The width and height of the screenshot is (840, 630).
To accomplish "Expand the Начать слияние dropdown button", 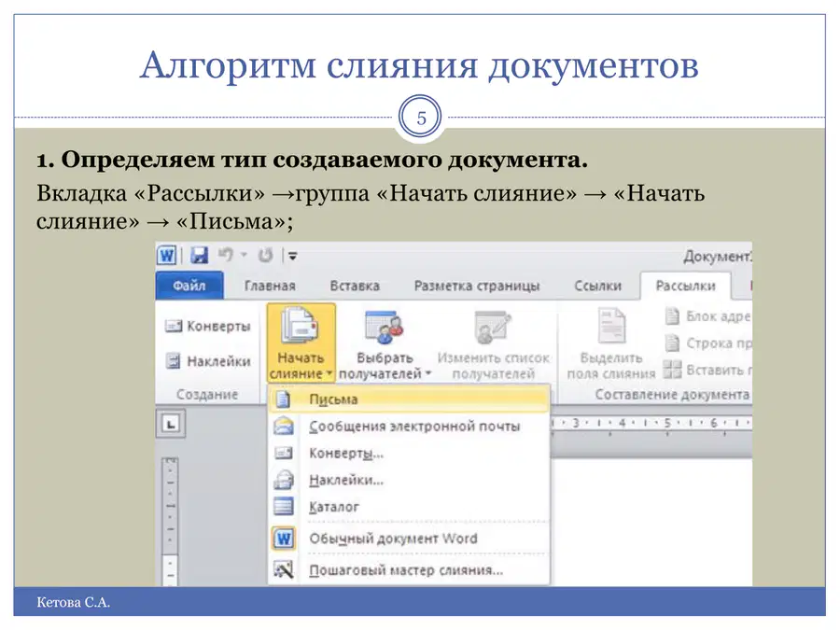I will 301,343.
